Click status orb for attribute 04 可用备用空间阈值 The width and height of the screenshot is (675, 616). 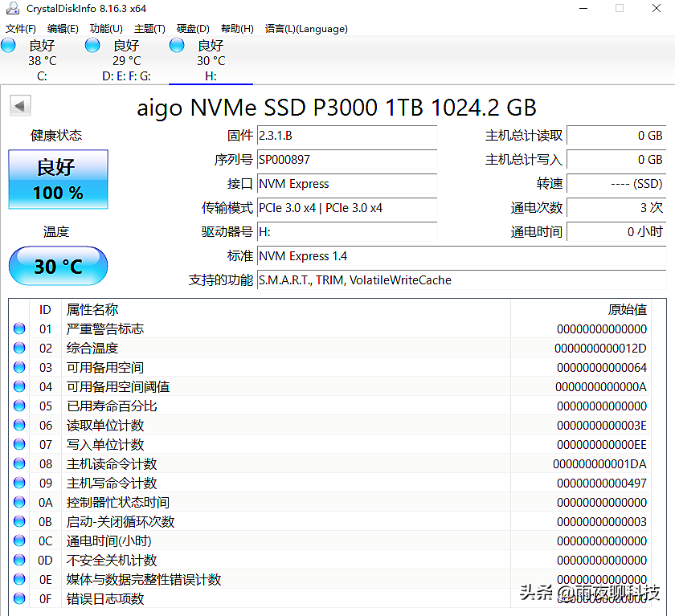pos(19,386)
